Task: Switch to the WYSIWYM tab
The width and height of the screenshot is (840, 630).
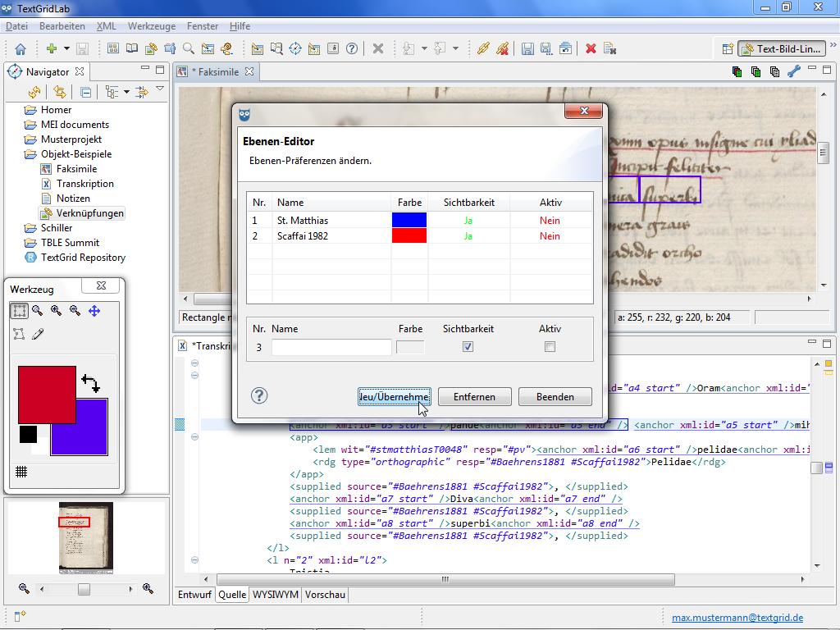Action: pyautogui.click(x=275, y=595)
